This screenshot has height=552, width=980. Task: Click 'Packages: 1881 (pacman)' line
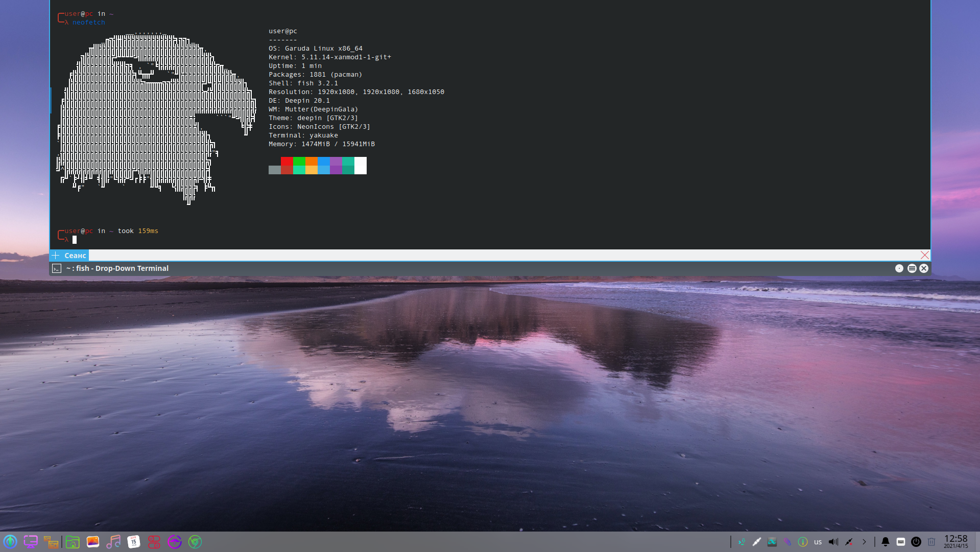coord(316,75)
